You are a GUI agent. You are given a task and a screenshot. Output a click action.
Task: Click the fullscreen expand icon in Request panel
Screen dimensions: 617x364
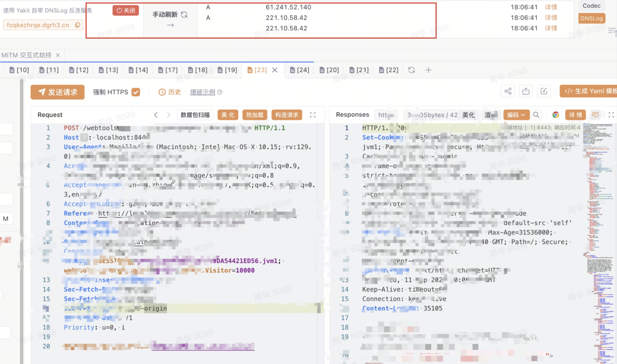313,115
